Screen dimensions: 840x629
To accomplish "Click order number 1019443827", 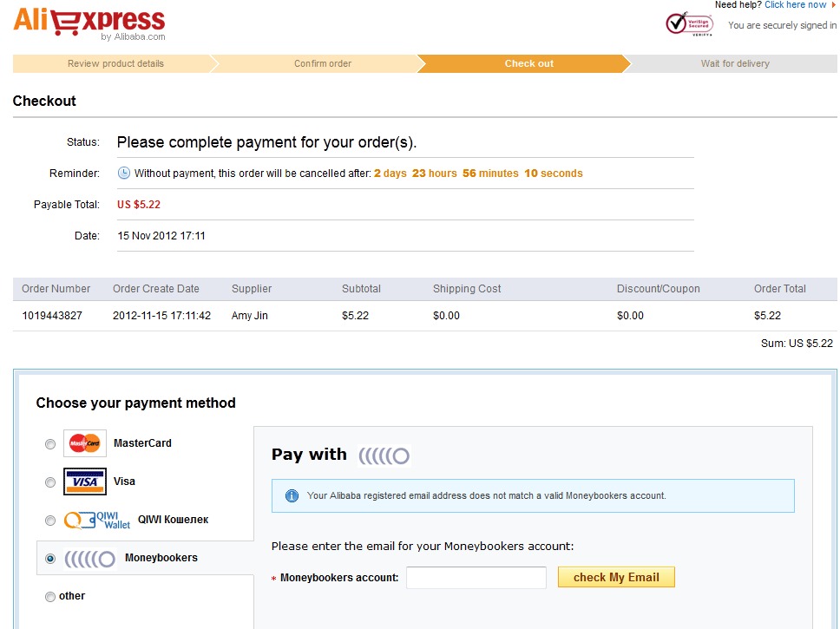I will coord(52,316).
